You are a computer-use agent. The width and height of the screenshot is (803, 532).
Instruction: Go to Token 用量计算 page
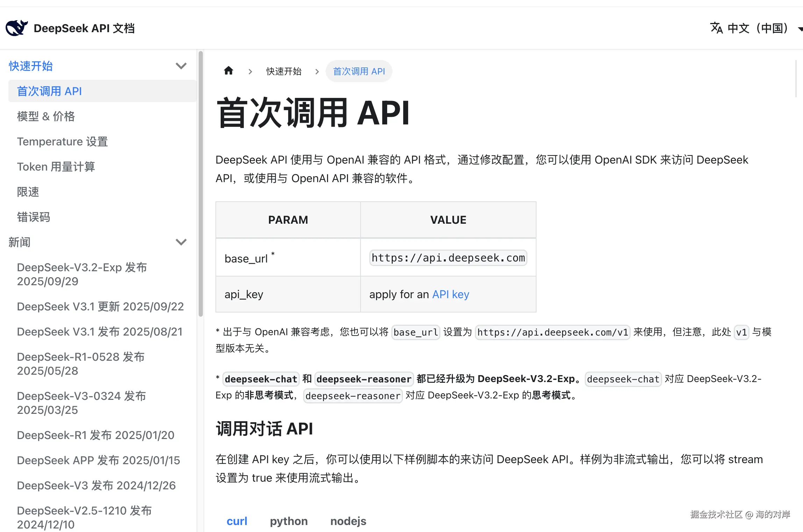pyautogui.click(x=56, y=167)
